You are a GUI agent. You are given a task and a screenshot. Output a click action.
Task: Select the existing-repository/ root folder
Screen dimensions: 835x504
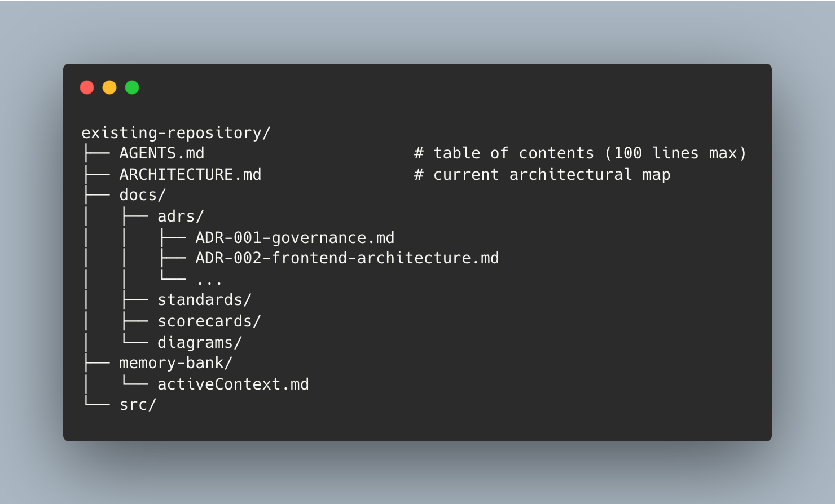click(176, 133)
